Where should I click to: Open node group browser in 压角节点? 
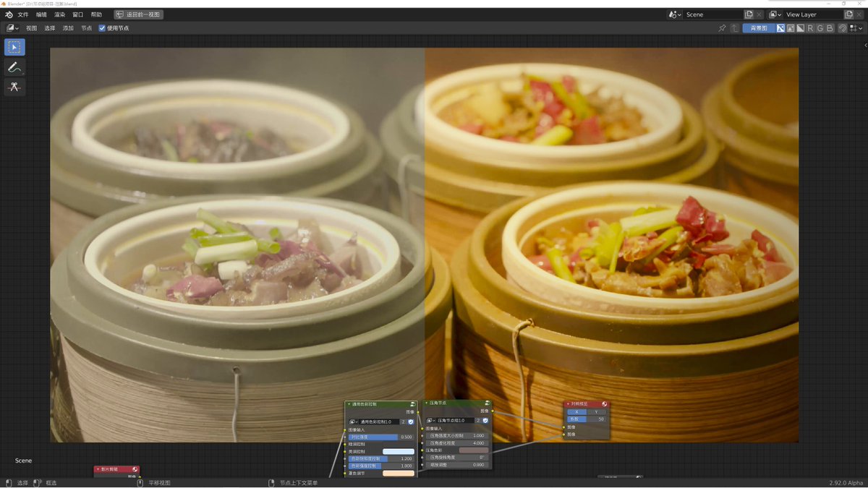431,420
